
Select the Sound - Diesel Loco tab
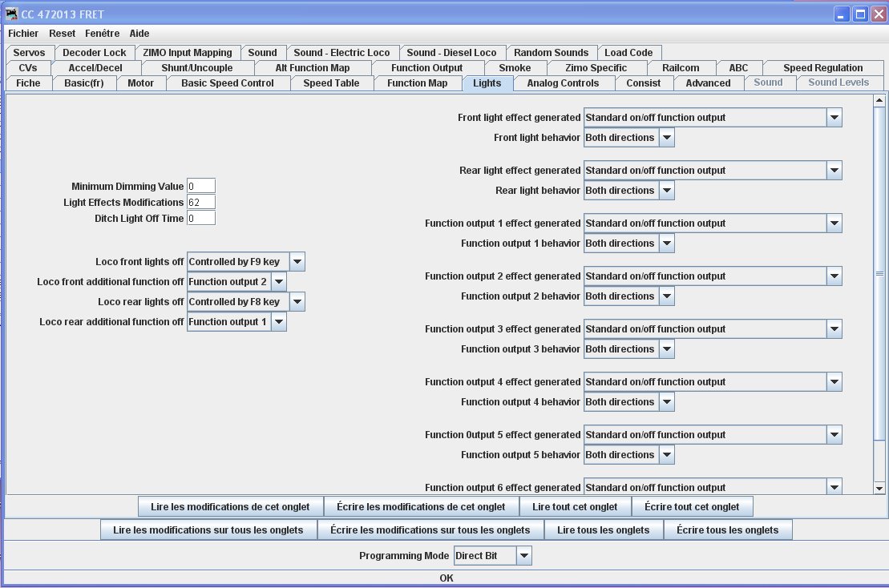[x=451, y=53]
